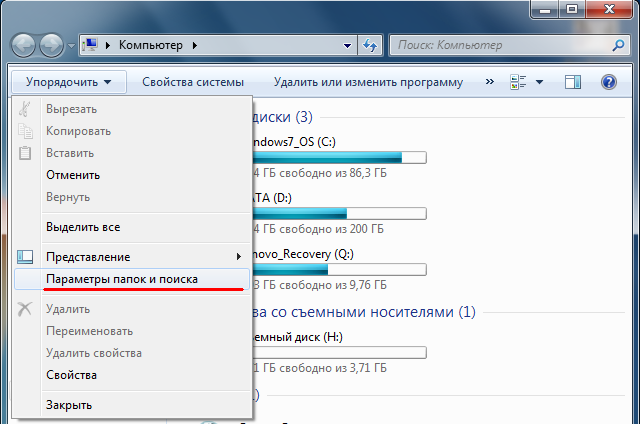Click the Change view icon
Viewport: 640px width, 424px height.
[x=518, y=82]
